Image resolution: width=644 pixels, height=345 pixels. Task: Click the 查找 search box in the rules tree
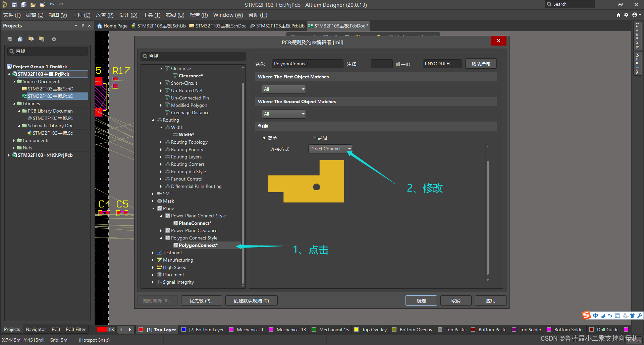193,56
